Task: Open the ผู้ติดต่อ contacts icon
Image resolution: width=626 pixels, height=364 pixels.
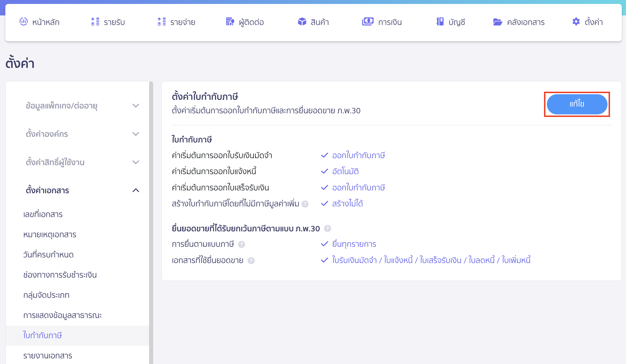Action: 230,22
